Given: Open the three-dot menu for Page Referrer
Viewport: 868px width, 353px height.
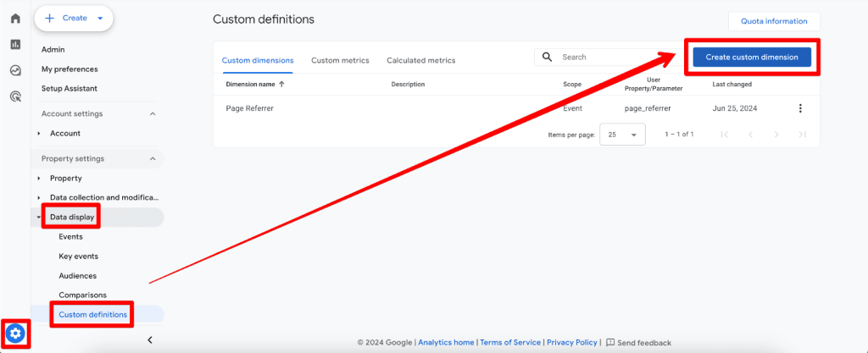Looking at the screenshot, I should click(800, 108).
